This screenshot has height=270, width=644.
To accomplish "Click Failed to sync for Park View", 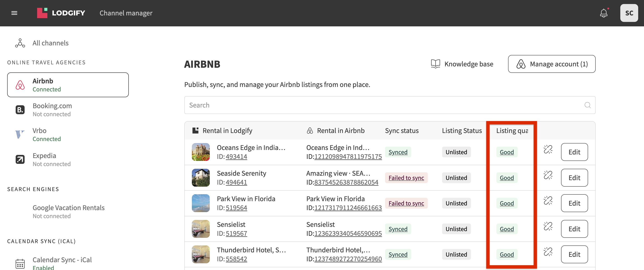I will [406, 203].
